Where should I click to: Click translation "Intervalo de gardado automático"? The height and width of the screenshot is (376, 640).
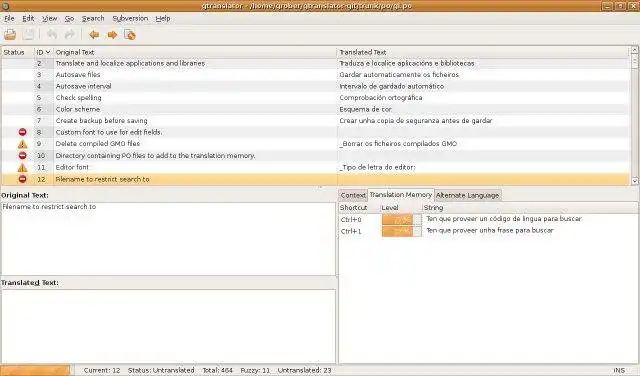(391, 86)
